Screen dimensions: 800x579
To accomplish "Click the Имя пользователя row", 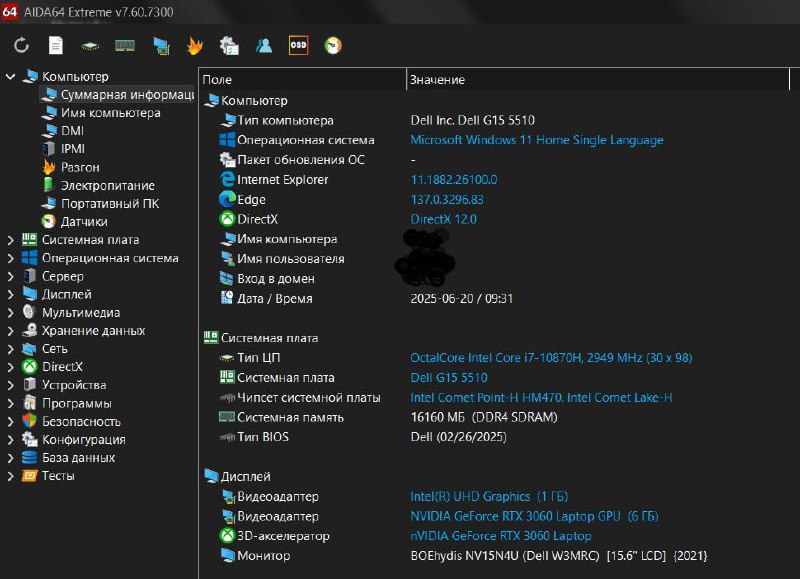I will [x=495, y=259].
